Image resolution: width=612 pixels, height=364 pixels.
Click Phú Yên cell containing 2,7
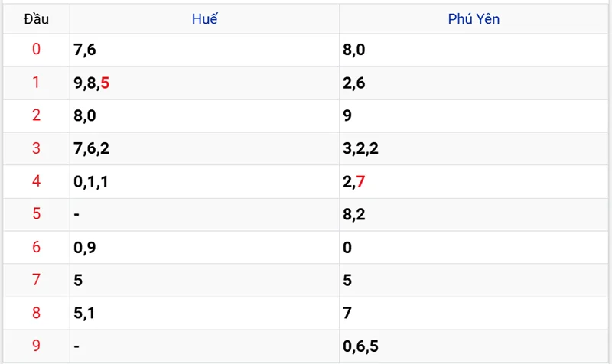474,181
